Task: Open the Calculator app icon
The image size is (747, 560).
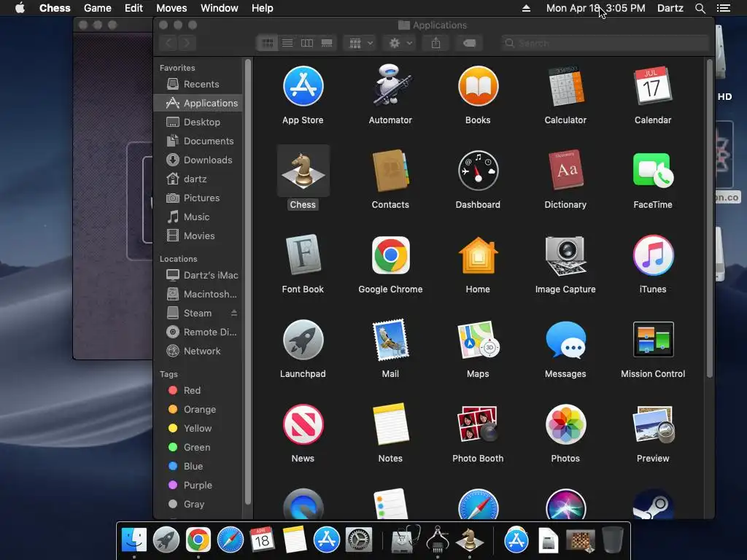Action: click(565, 86)
